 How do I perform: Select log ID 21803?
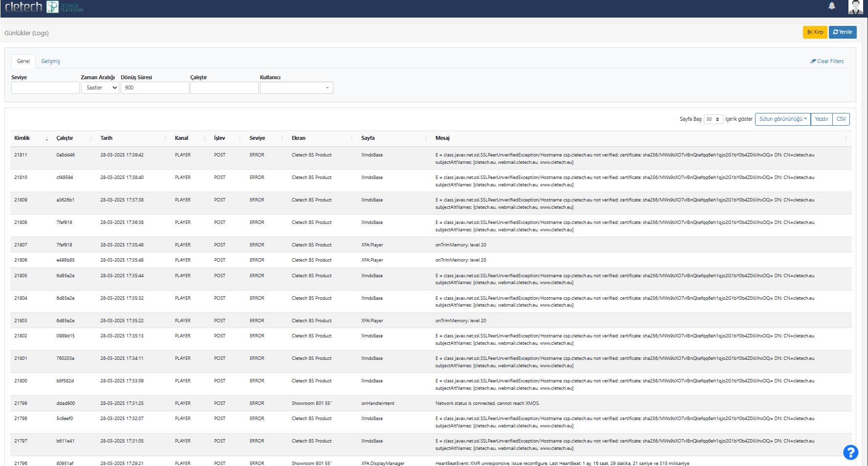tap(21, 321)
